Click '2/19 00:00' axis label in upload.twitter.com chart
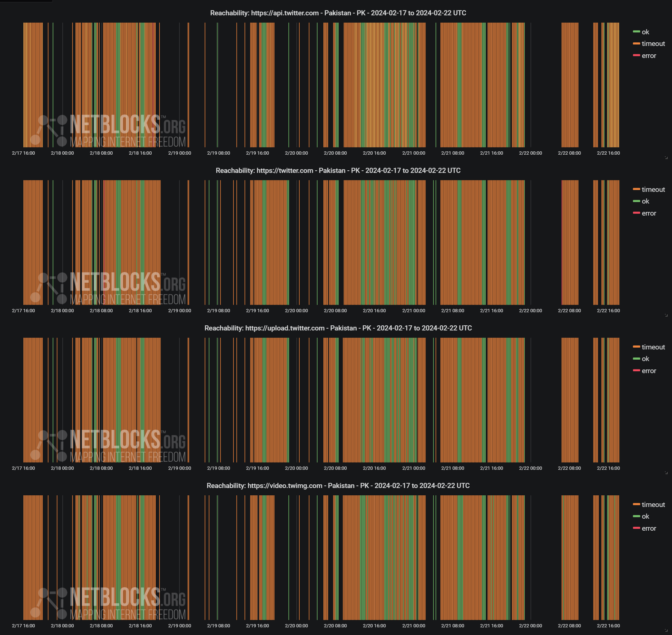 [x=179, y=468]
